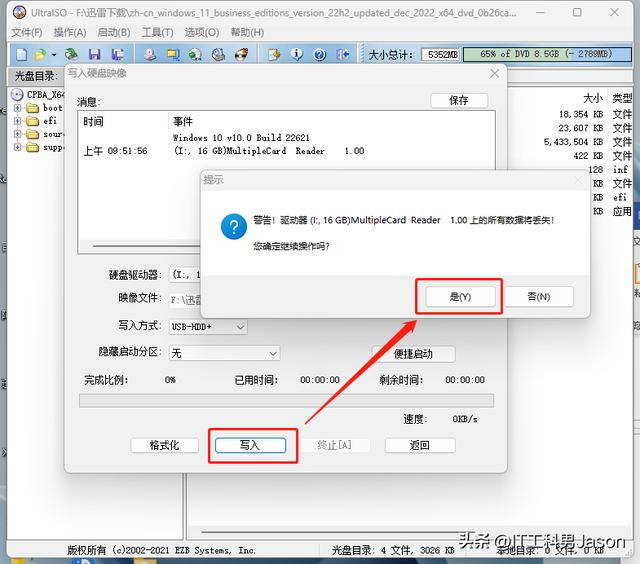Open the 写入方式 USB-HDD+ dropdown
This screenshot has height=564, width=640.
pos(208,327)
